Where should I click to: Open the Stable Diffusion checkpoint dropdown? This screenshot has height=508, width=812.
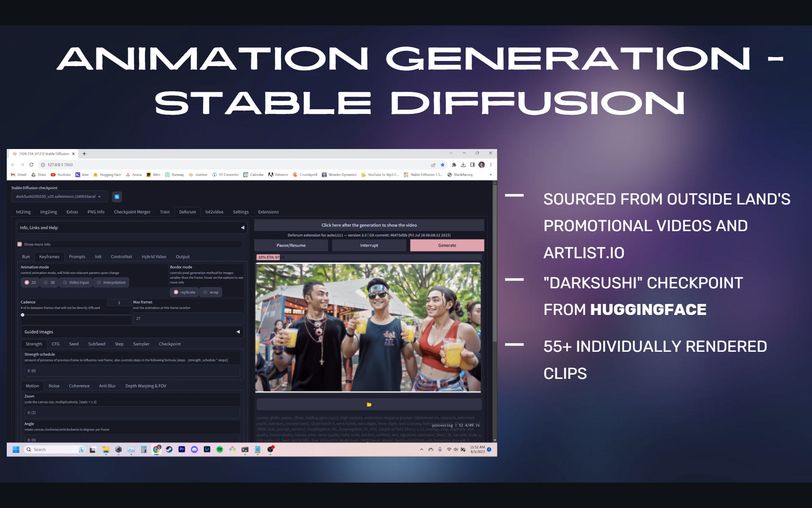59,196
